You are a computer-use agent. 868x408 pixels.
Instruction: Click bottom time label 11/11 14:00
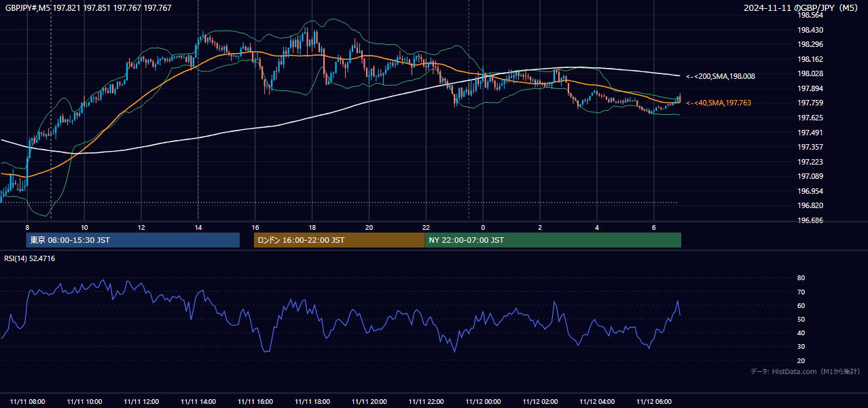(198, 402)
